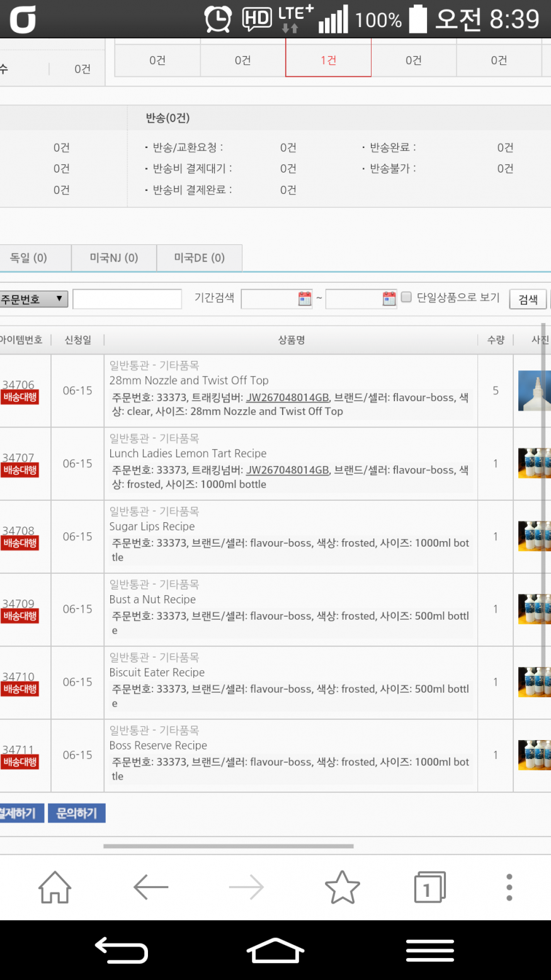Tap the browser home icon

pyautogui.click(x=55, y=887)
